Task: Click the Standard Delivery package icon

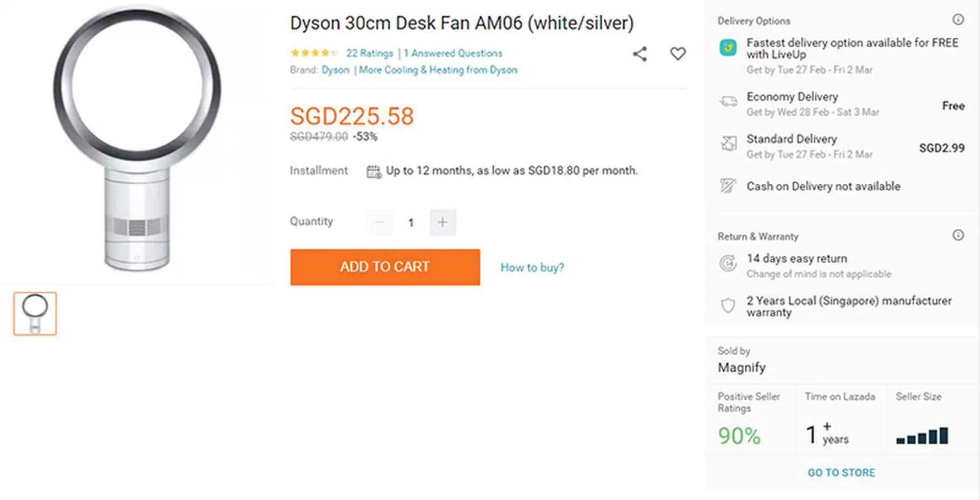Action: 728,144
